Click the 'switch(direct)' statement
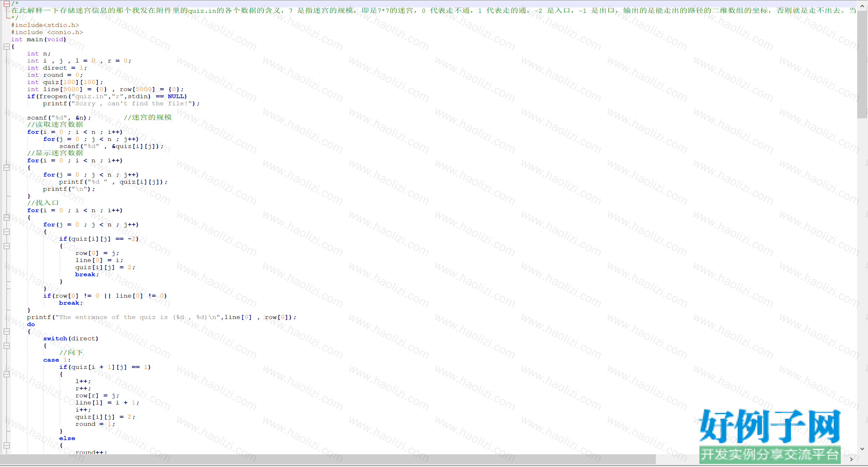 click(x=71, y=338)
